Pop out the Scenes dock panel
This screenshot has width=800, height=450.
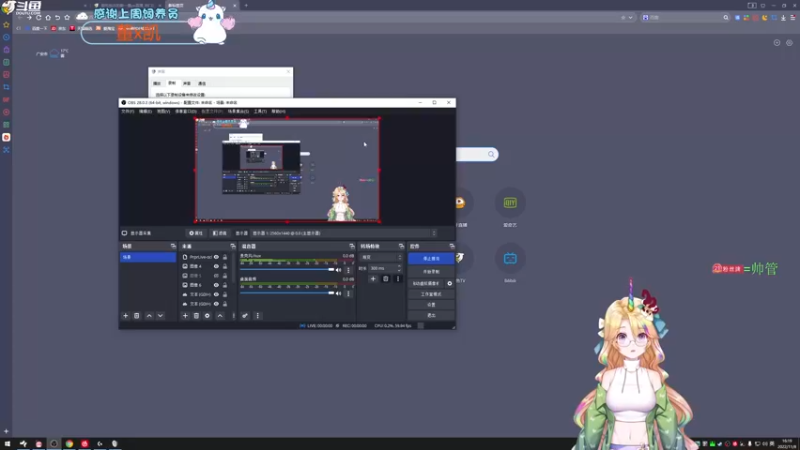pyautogui.click(x=173, y=246)
